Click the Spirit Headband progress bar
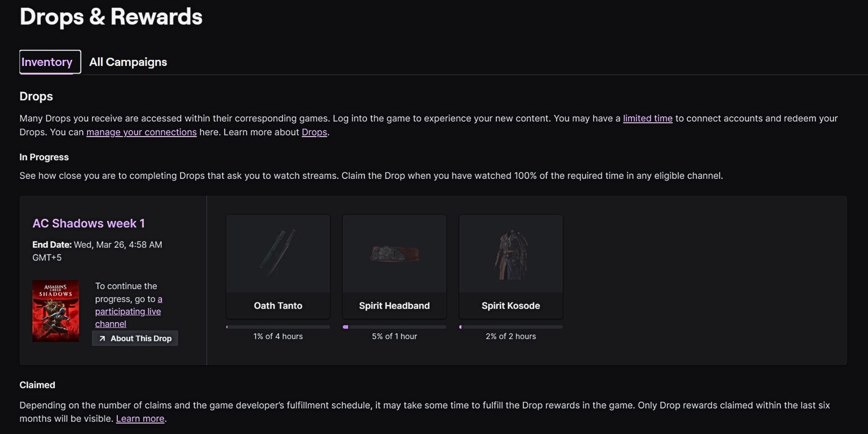 pyautogui.click(x=394, y=327)
